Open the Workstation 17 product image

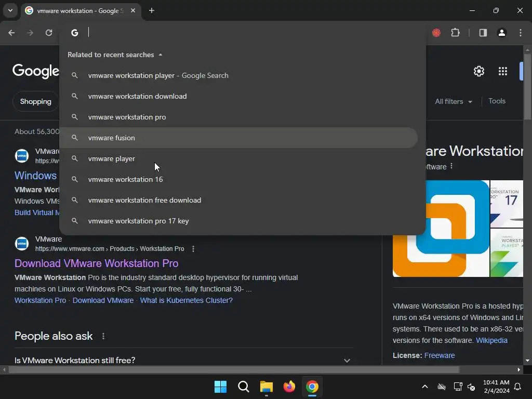(x=507, y=204)
